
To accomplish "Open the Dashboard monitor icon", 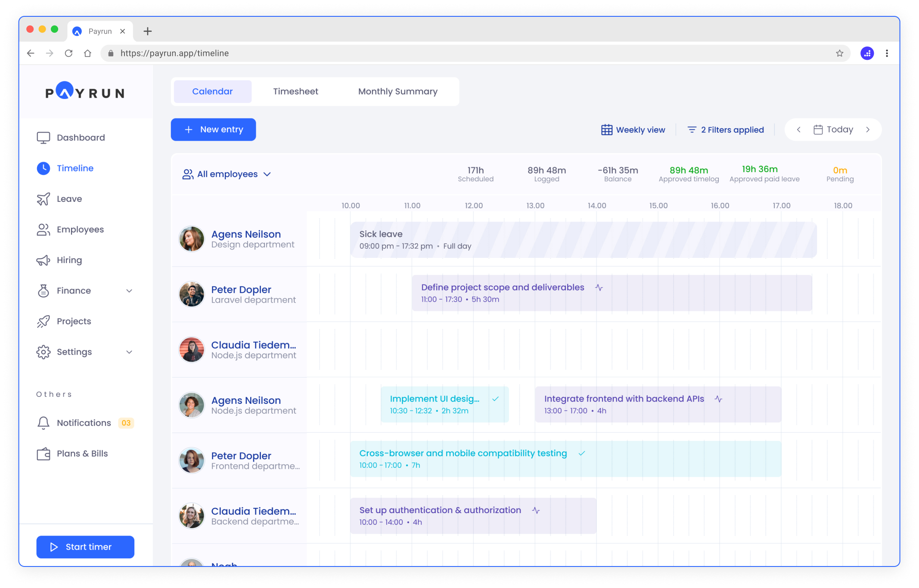I will (43, 138).
